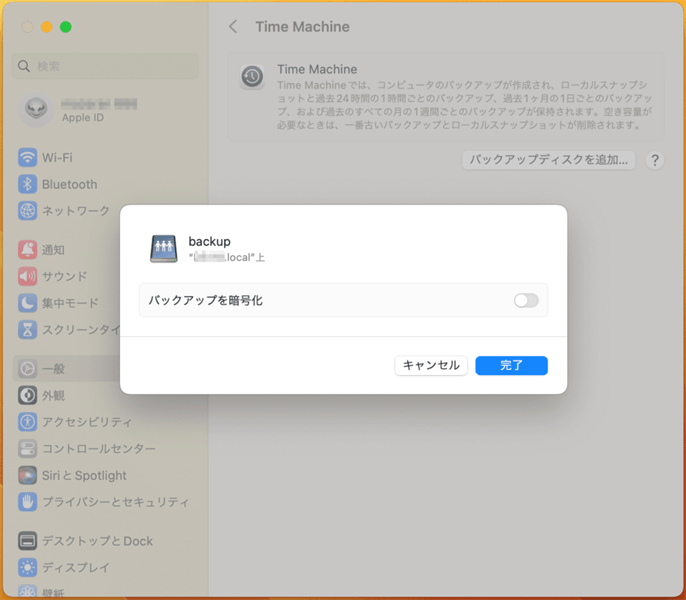Open ネットワーク globe icon in sidebar
The image size is (686, 600).
pos(27,211)
